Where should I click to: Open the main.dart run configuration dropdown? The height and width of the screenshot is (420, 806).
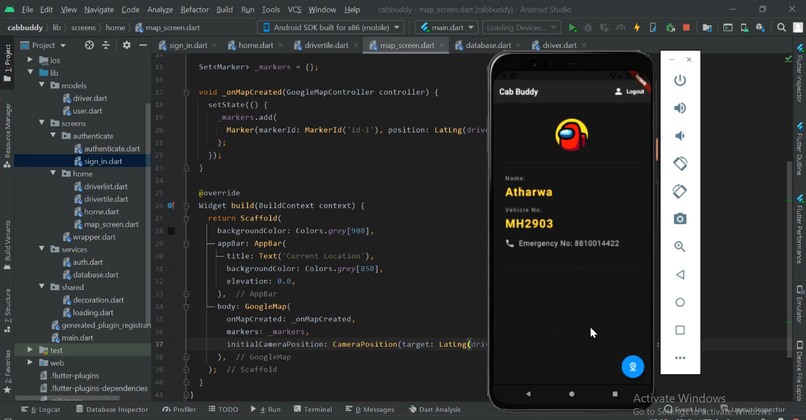[x=447, y=28]
